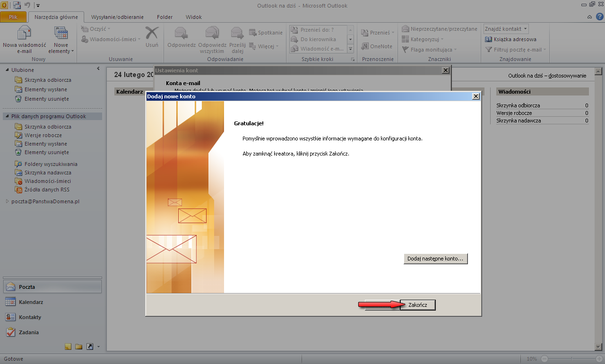Expand the Więcej reply options
Viewport: 605px width, 364px height.
tap(264, 46)
